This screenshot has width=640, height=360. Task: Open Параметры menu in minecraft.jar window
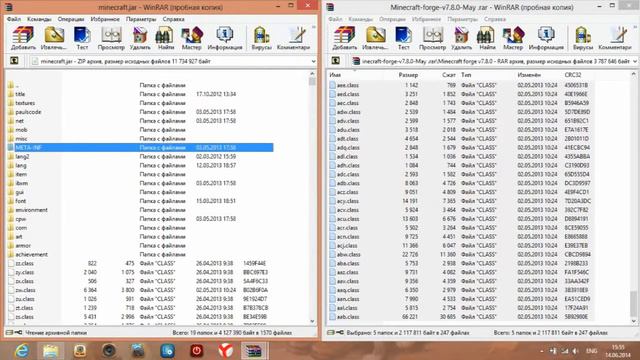pos(141,19)
